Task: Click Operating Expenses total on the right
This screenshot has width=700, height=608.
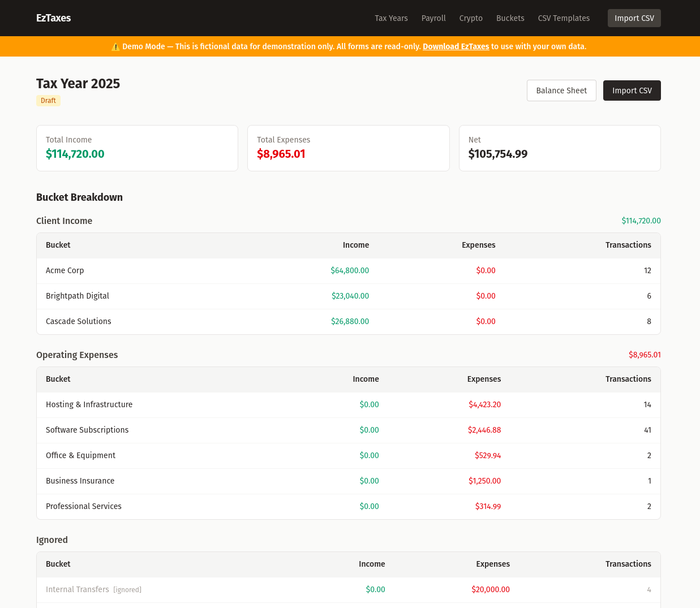Action: pyautogui.click(x=645, y=355)
